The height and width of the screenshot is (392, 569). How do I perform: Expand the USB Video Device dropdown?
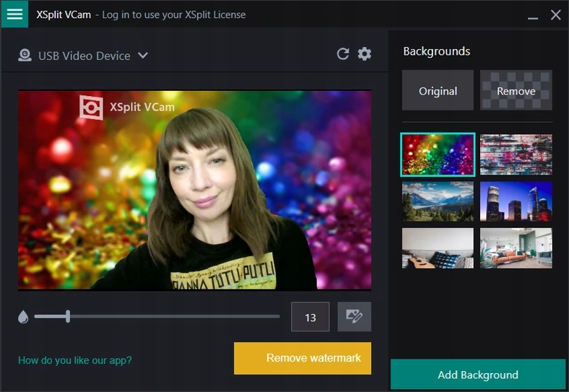pos(143,55)
